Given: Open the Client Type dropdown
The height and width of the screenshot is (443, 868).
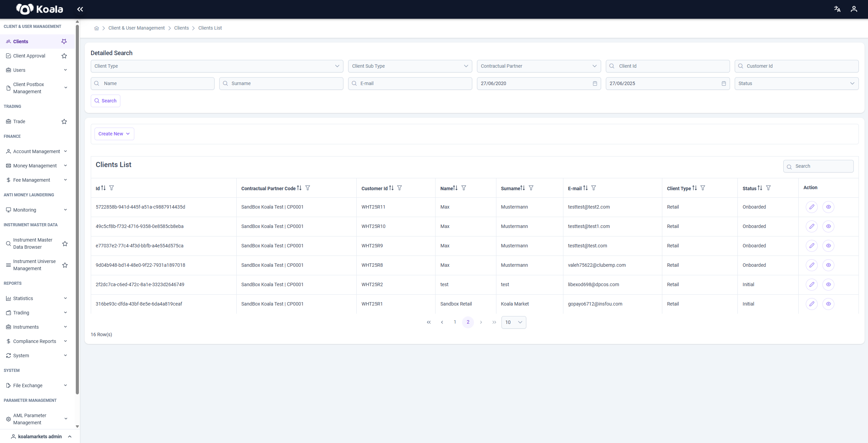Looking at the screenshot, I should (x=217, y=66).
